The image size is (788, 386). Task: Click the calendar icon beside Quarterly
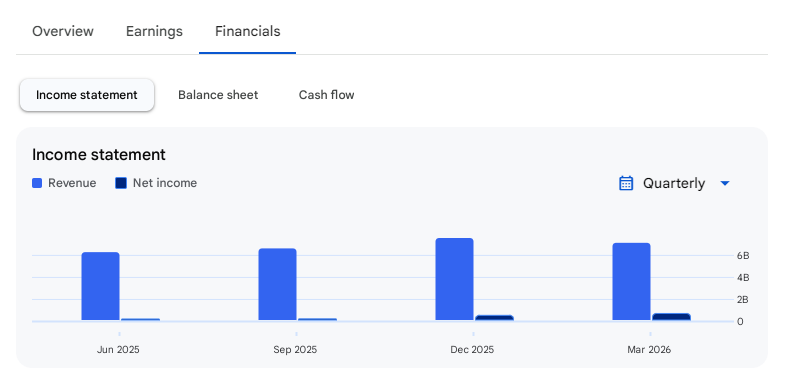pos(626,183)
